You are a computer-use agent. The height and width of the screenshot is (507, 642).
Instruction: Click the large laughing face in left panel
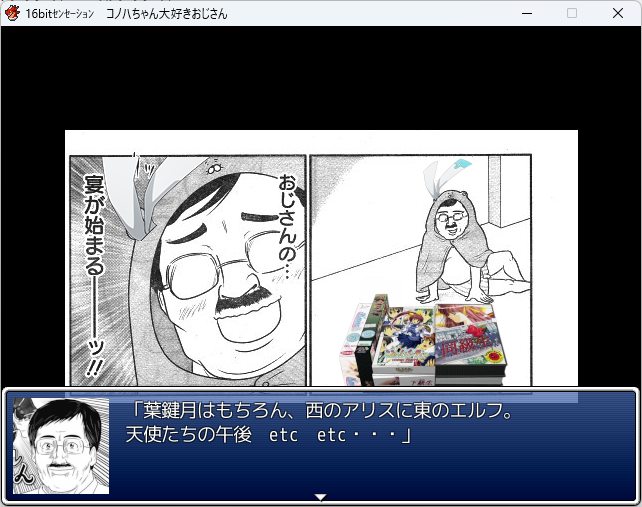[229, 276]
